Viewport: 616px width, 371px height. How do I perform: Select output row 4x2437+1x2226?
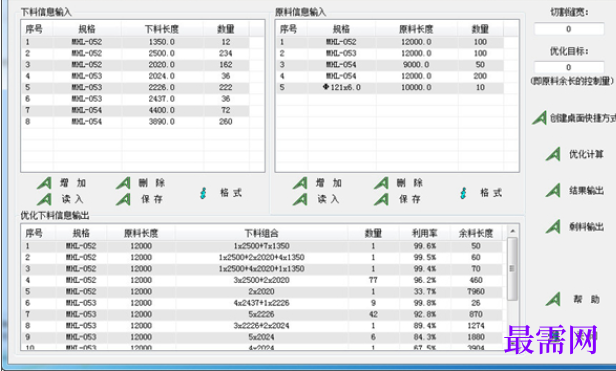coord(262,303)
